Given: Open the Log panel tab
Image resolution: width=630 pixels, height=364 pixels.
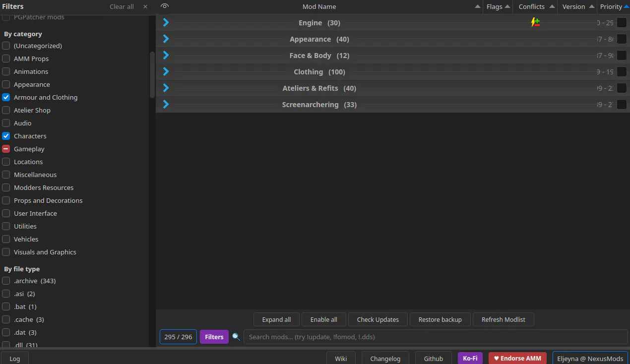Looking at the screenshot, I should coord(15,358).
